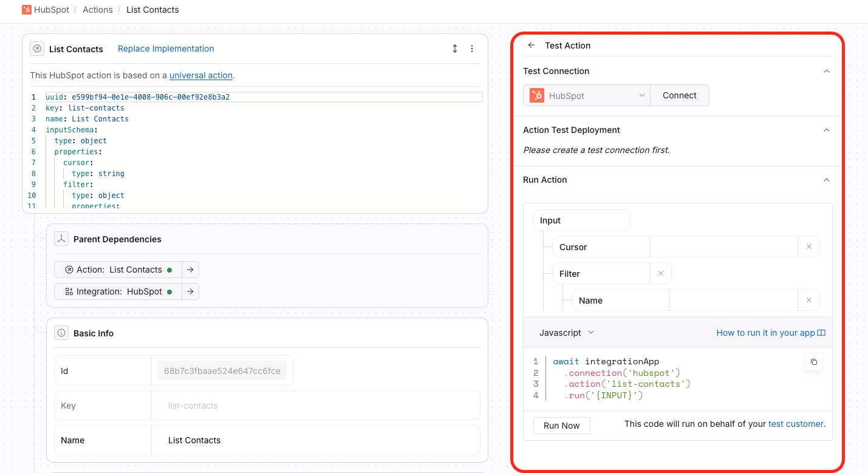This screenshot has width=868, height=473.
Task: Click the Parent Dependencies icon
Action: [61, 239]
